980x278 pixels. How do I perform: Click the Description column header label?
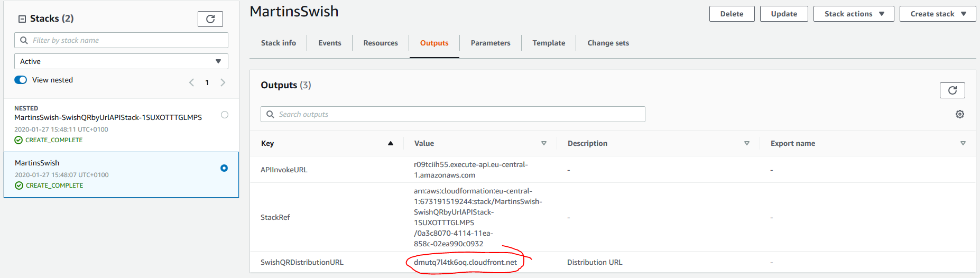[x=587, y=143]
